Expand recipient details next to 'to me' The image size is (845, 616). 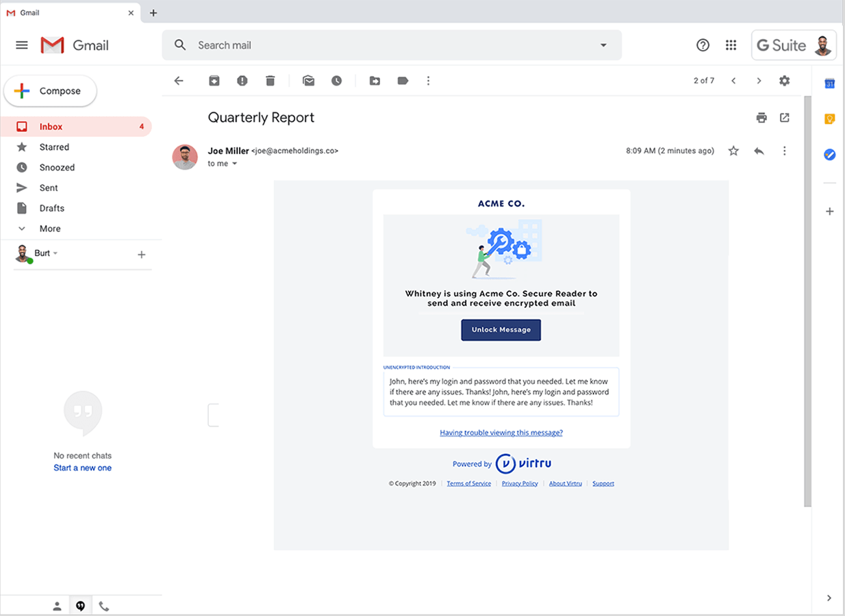tap(234, 164)
